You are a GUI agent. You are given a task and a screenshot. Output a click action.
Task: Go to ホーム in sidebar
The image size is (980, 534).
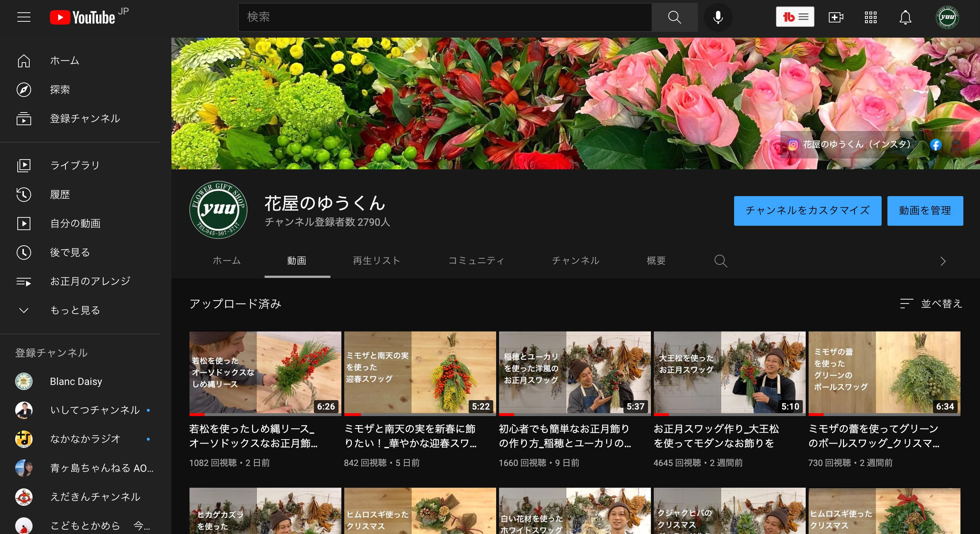coord(80,60)
